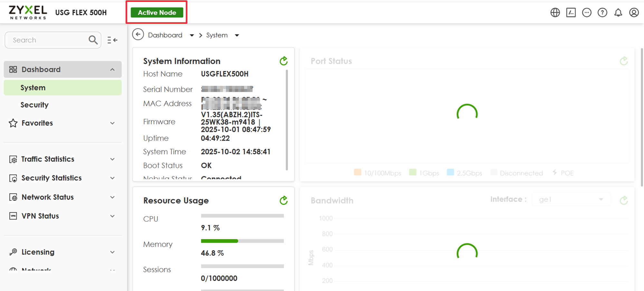
Task: Refresh the Bandwidth panel
Action: click(624, 200)
